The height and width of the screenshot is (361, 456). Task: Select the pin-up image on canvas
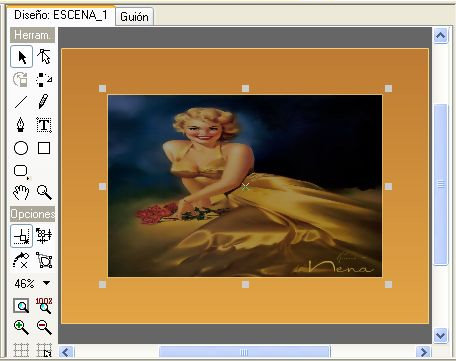[x=245, y=186]
